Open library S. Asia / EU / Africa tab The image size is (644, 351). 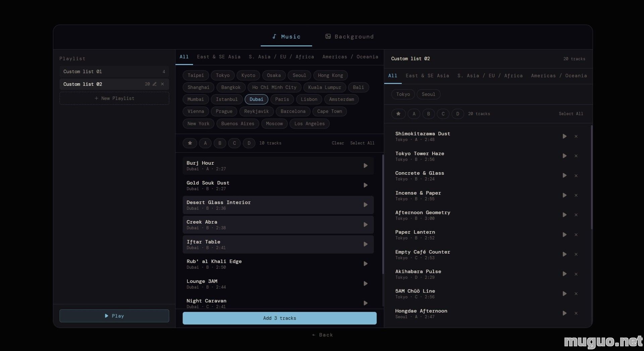pos(281,57)
